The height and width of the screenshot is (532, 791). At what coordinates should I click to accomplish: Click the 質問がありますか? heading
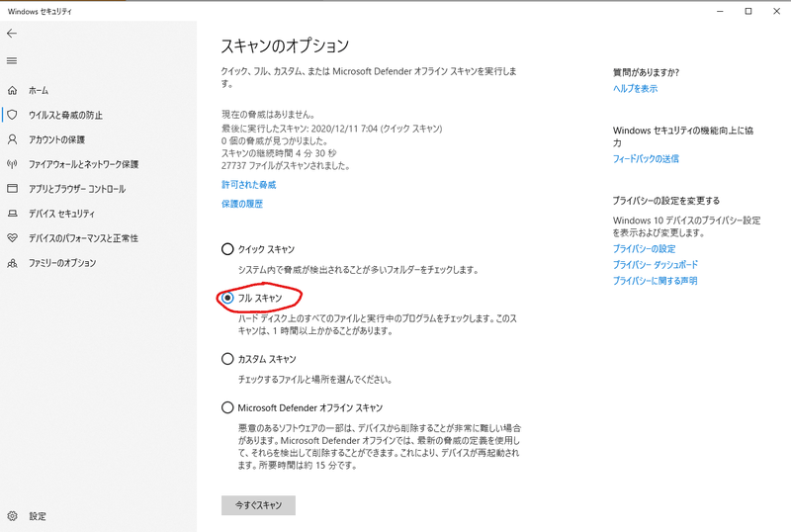tap(647, 73)
